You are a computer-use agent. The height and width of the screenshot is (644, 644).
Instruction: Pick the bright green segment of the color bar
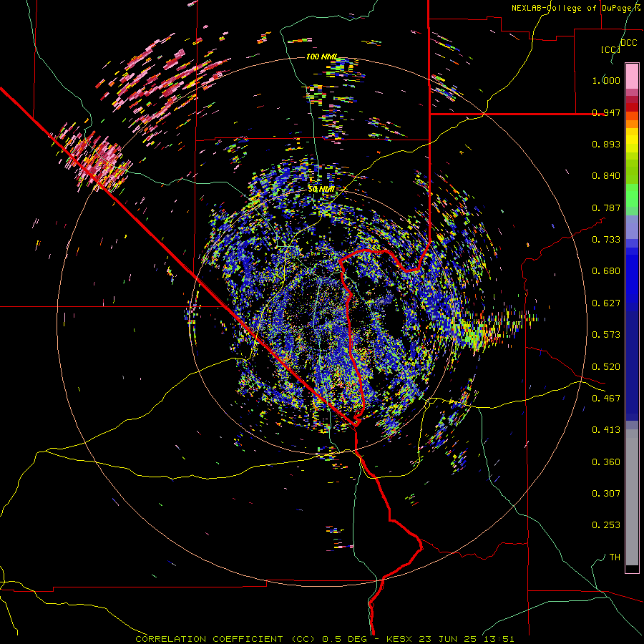click(632, 195)
